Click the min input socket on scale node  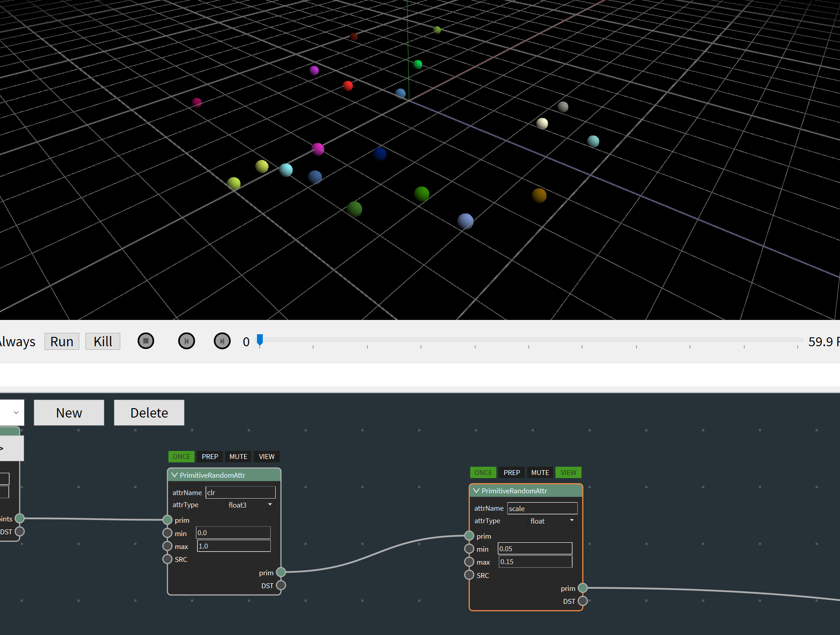tap(469, 549)
